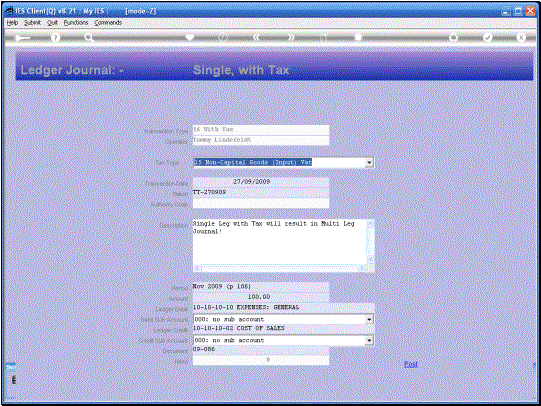Click the gear icon in the toolbar

coord(453,37)
